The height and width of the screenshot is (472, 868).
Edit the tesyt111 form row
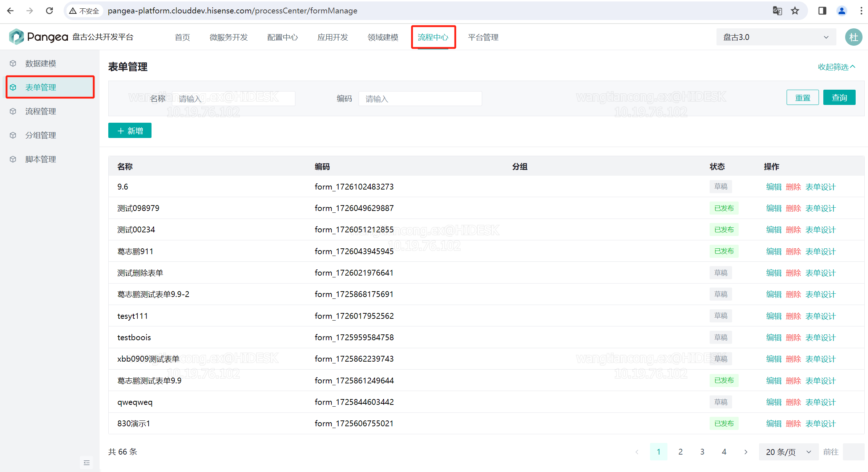pos(774,316)
